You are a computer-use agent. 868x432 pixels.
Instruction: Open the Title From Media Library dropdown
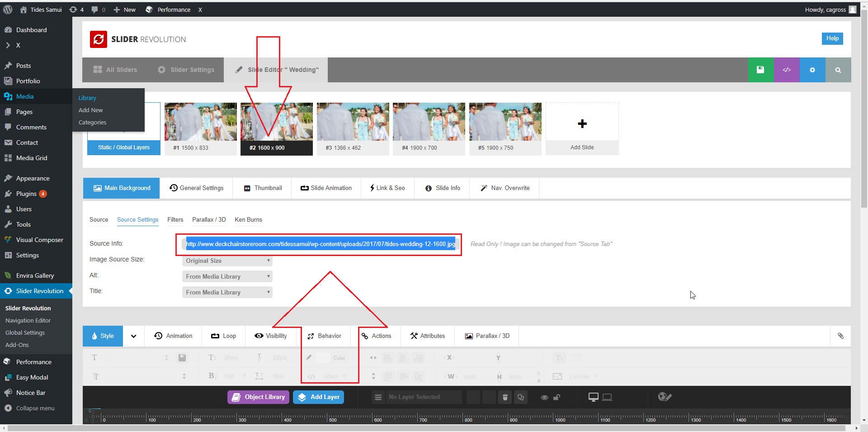coord(227,292)
